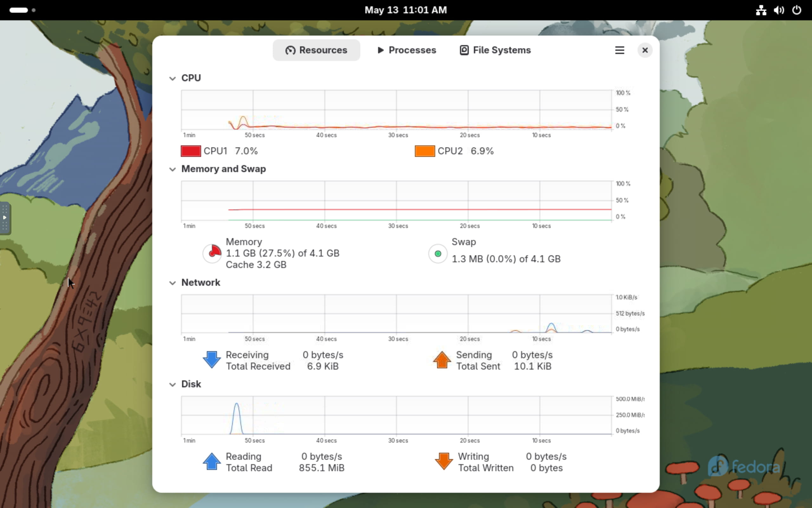Open the hamburger main menu
812x508 pixels.
619,50
